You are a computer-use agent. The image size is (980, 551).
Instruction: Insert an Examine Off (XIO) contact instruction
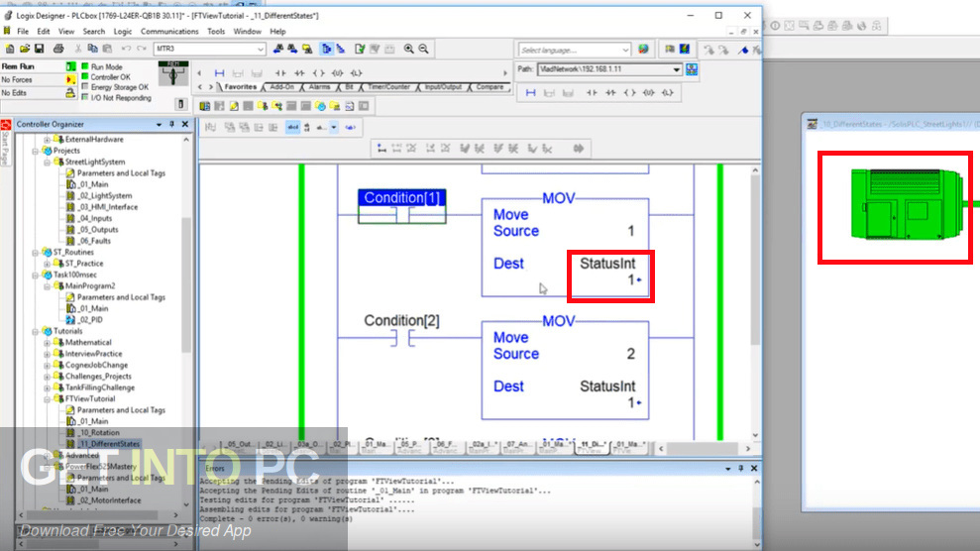(x=299, y=73)
